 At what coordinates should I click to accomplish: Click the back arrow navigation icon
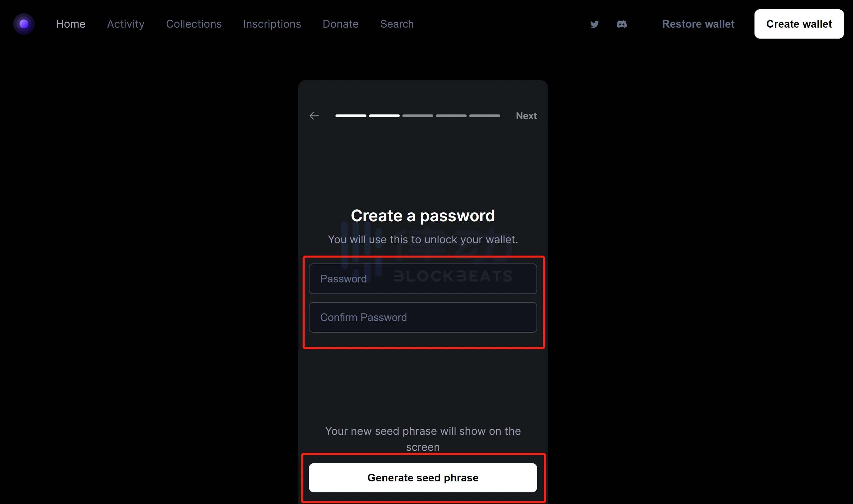pos(314,116)
